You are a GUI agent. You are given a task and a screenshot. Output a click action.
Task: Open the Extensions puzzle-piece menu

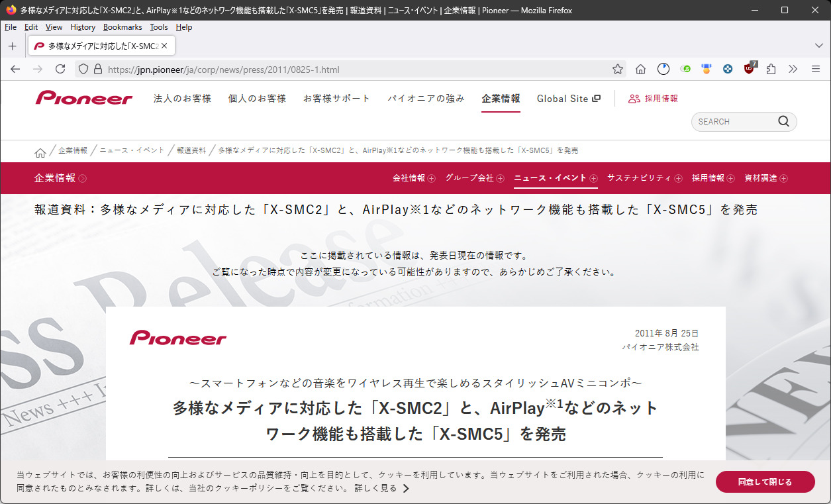point(771,69)
